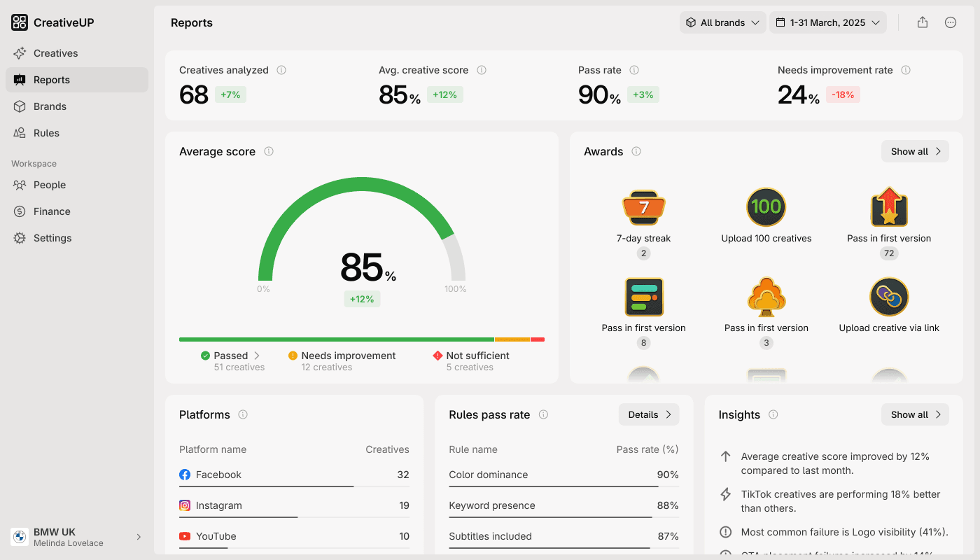This screenshot has width=980, height=560.
Task: Click the YouTube platform icon
Action: coord(185,536)
